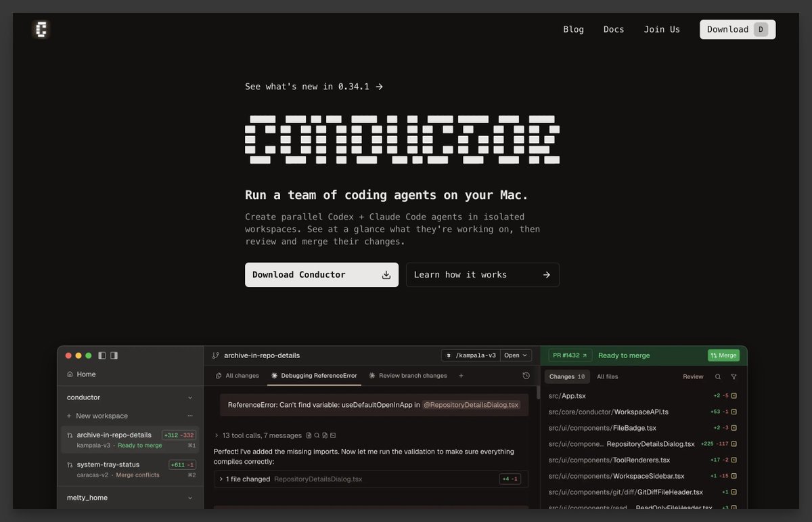Select the Changes 10 tab
The width and height of the screenshot is (812, 522).
pos(567,376)
